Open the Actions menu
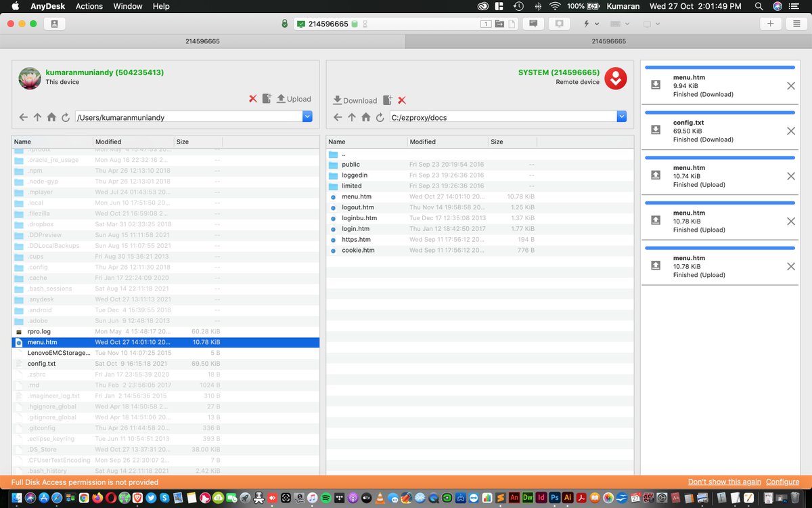Screen dimensions: 812x508 point(89,6)
